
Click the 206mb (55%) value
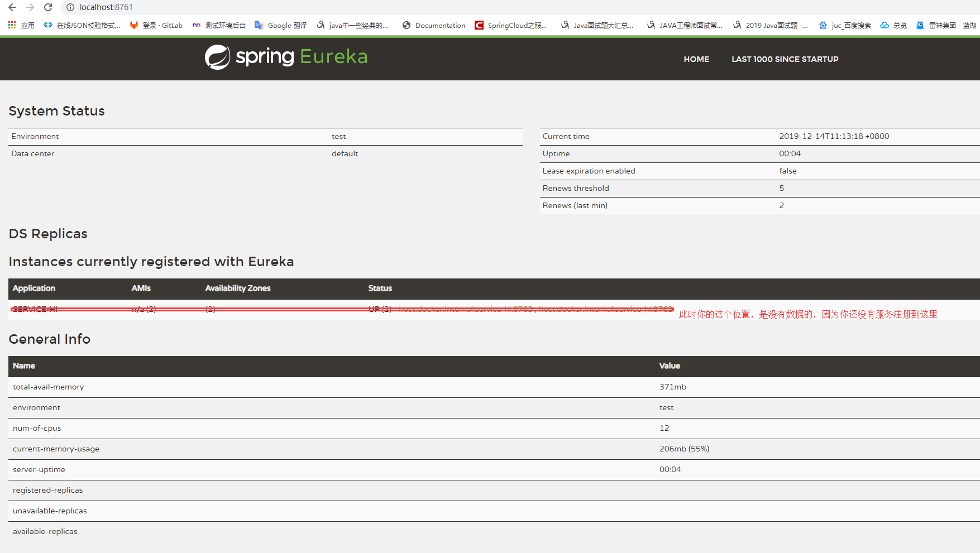click(x=685, y=449)
